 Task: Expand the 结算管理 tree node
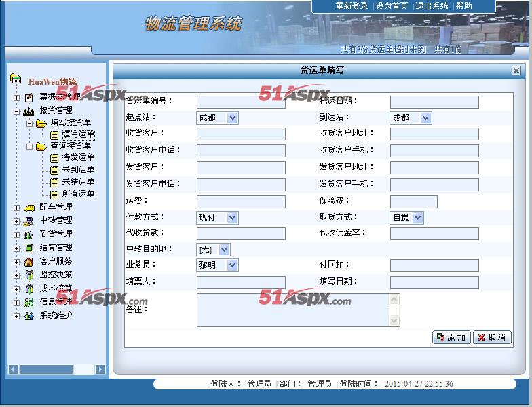tap(16, 248)
